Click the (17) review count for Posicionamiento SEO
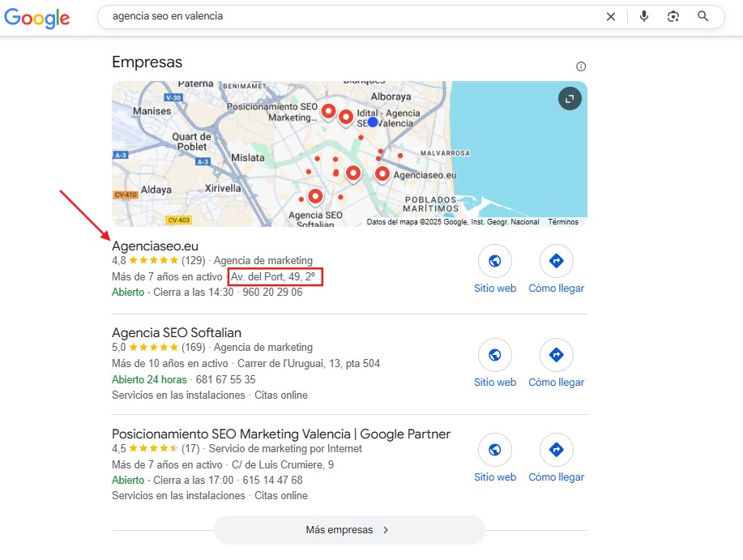Image resolution: width=743 pixels, height=560 pixels. coord(190,449)
